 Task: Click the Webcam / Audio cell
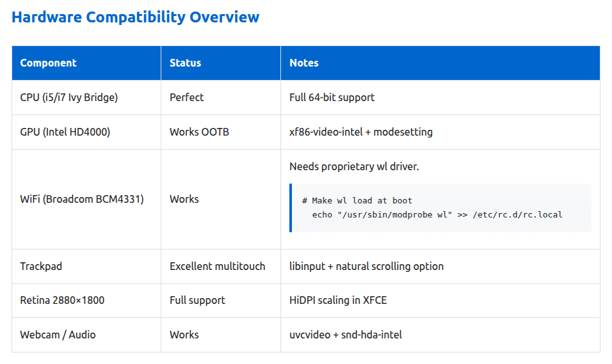[x=86, y=335]
